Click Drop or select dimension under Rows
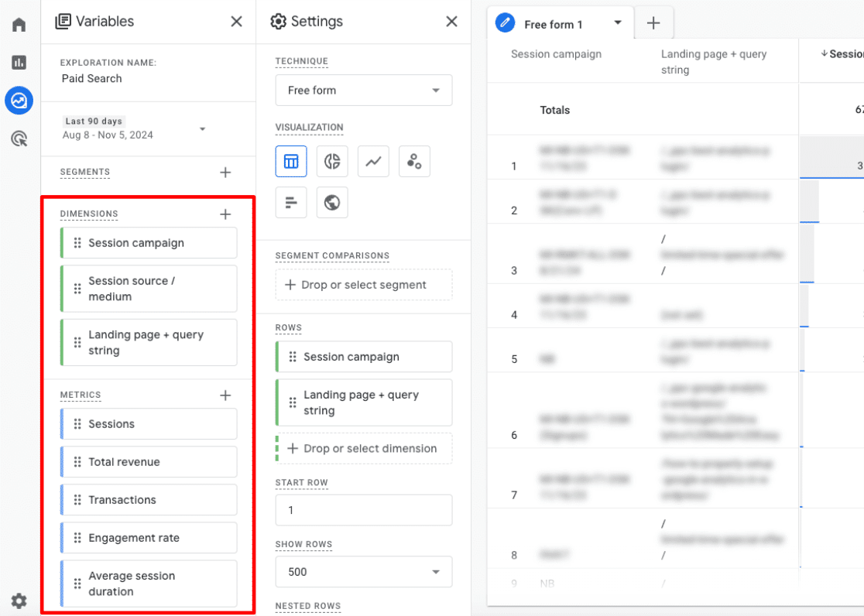 [363, 448]
